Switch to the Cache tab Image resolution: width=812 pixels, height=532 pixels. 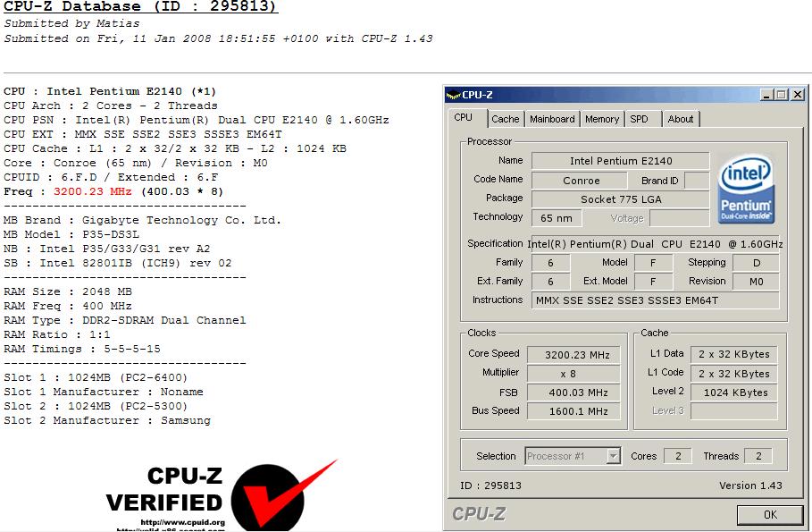(506, 119)
